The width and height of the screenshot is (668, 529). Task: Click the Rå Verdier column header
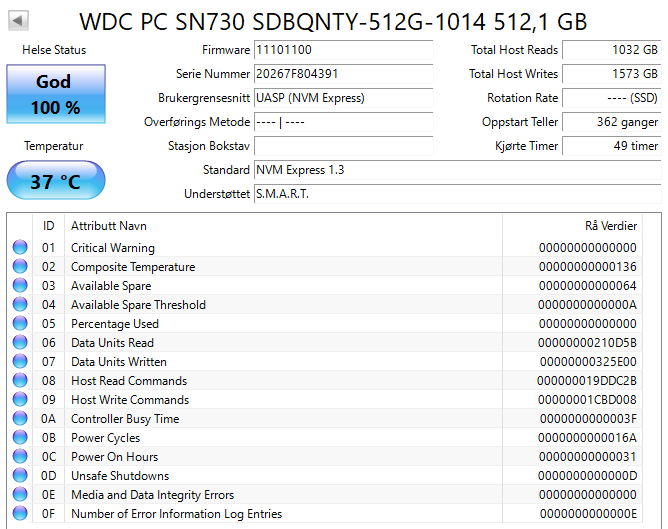[x=610, y=226]
